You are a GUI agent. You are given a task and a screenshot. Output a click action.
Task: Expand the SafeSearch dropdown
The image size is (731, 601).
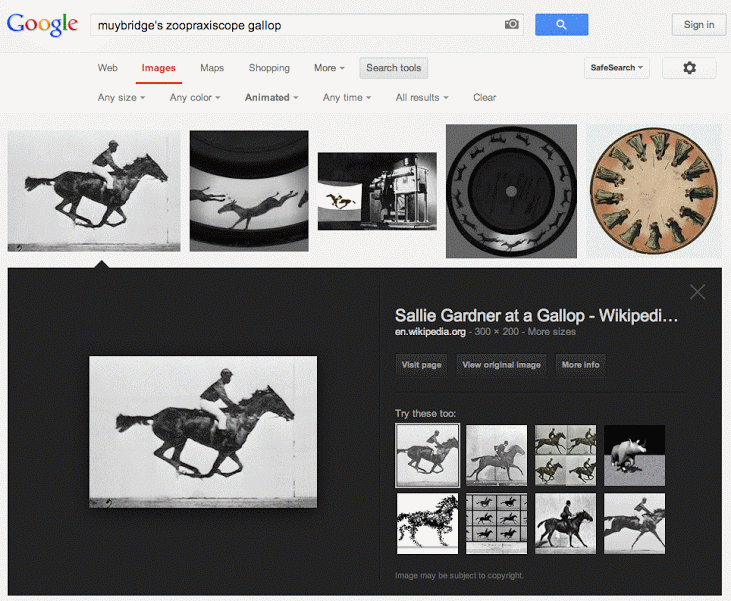point(617,68)
